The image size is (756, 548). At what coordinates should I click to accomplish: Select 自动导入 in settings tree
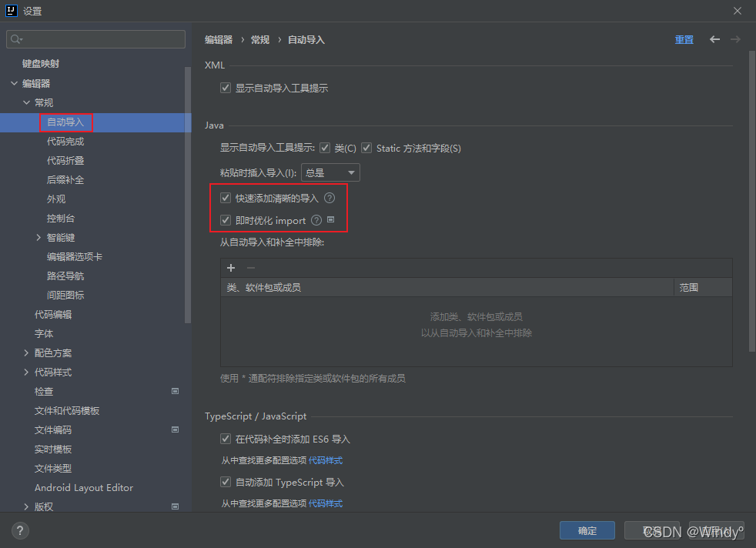(65, 122)
